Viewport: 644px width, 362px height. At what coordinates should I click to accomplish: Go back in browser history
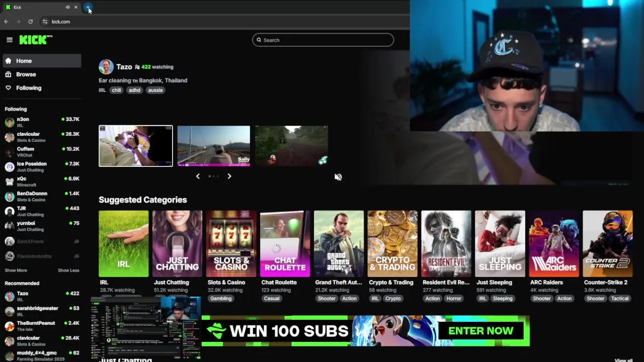point(6,22)
